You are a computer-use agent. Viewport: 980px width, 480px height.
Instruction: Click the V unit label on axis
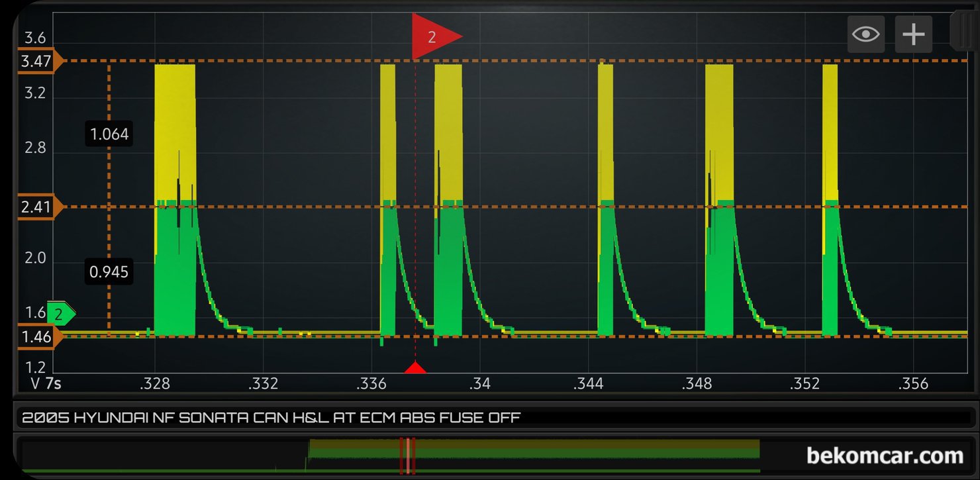[36, 383]
